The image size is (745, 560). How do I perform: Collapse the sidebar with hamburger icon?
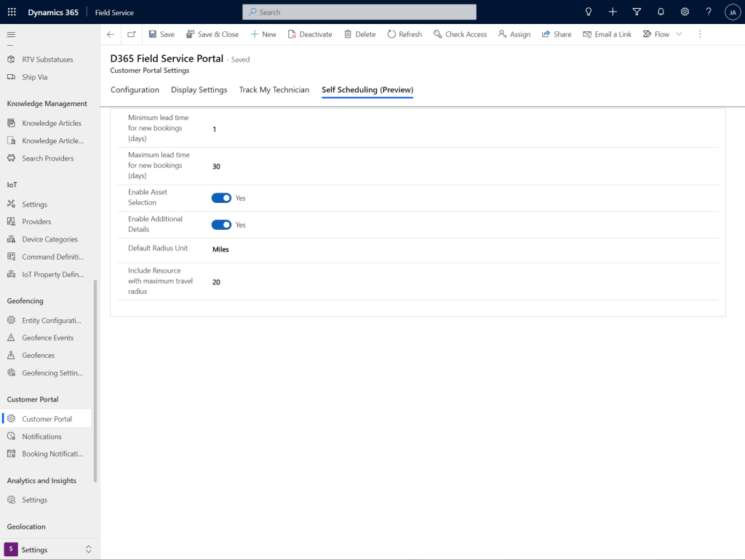pyautogui.click(x=11, y=35)
